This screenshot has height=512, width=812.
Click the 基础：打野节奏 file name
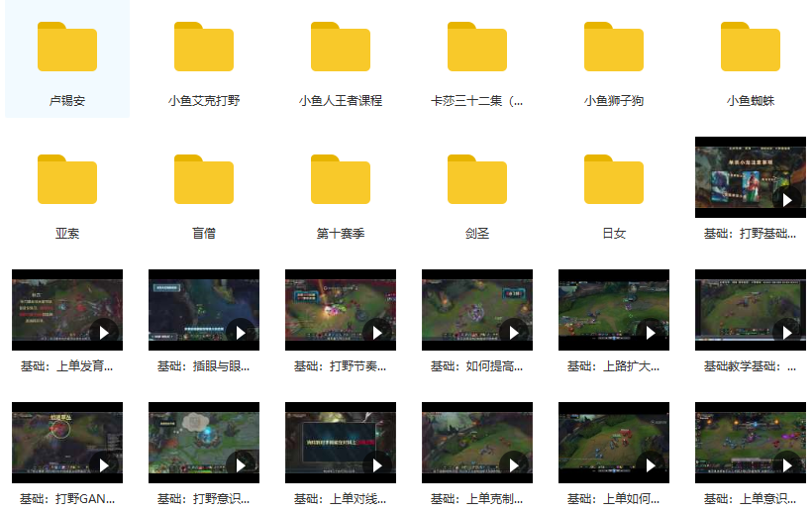coord(341,366)
